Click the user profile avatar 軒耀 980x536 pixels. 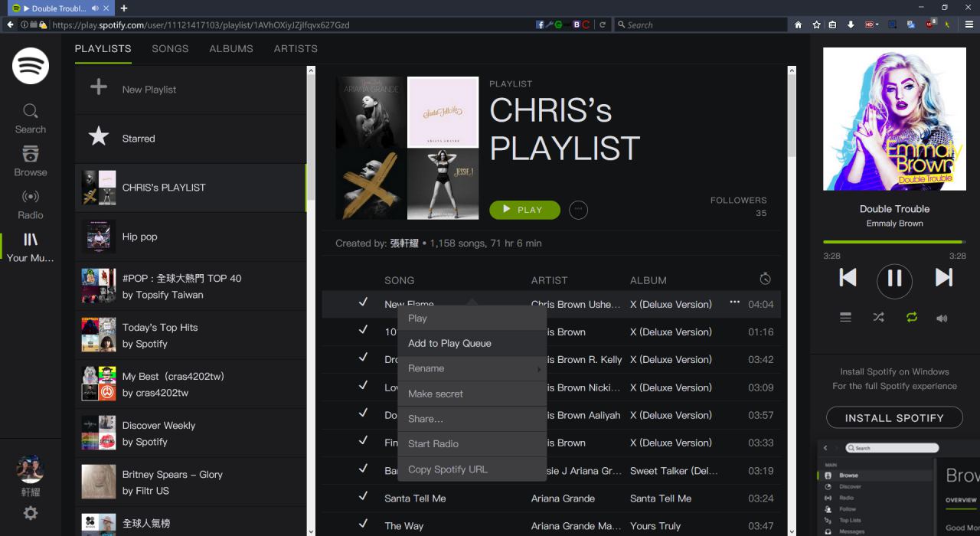tap(31, 469)
